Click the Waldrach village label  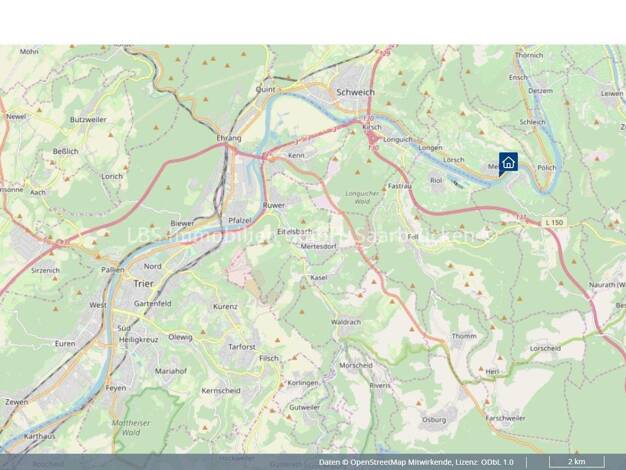tap(346, 322)
